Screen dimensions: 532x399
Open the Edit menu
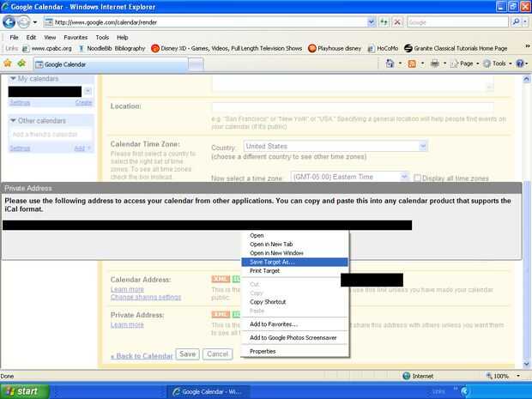[x=31, y=37]
